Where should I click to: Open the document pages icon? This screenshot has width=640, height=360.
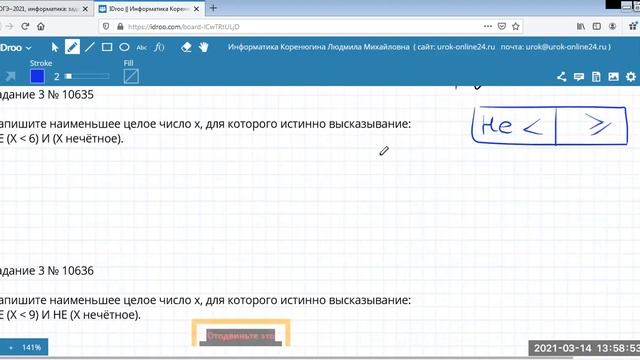(x=596, y=77)
